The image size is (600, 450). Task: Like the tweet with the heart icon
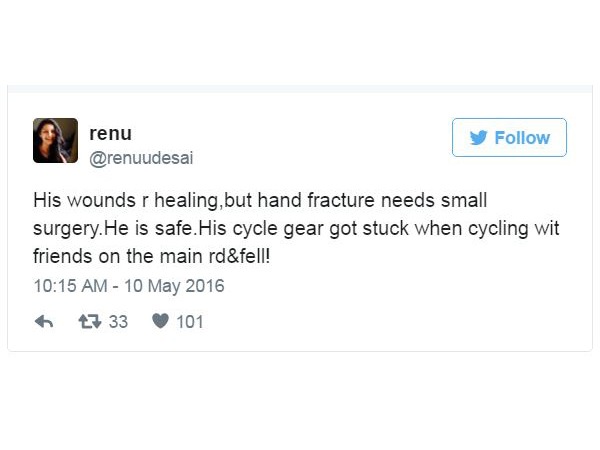159,322
